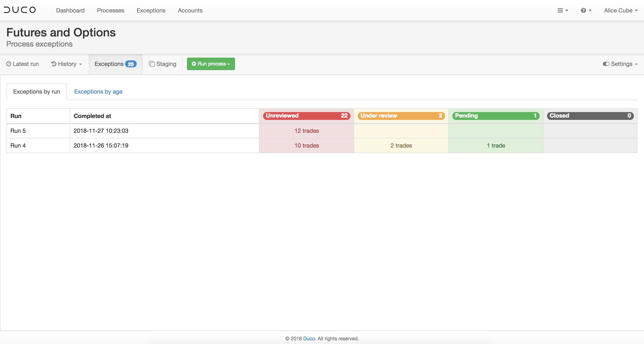Open the 12 trades unreviewed for Run 5
This screenshot has width=644, height=344.
307,131
